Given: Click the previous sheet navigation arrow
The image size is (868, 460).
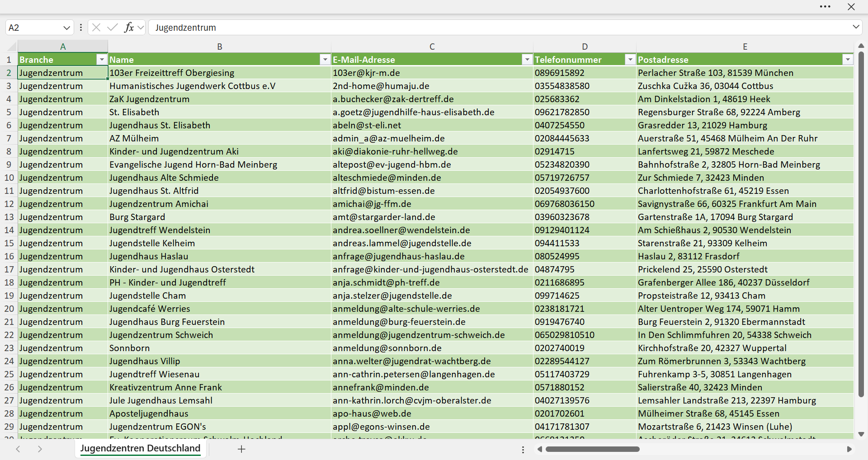Looking at the screenshot, I should point(18,449).
